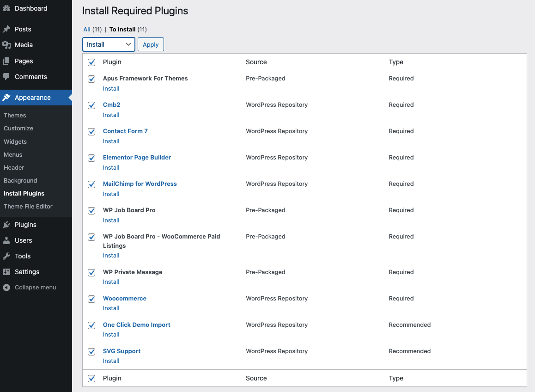
Task: Open the Comments menu
Action: click(x=30, y=77)
